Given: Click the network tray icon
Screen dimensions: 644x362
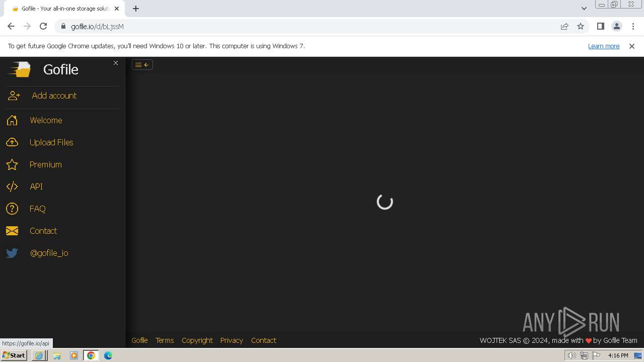Looking at the screenshot, I should (x=584, y=355).
